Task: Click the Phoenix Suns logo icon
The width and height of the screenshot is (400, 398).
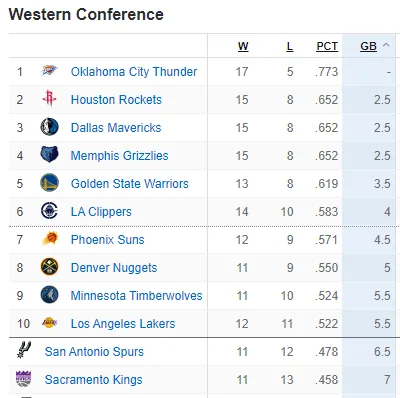Action: coord(50,239)
